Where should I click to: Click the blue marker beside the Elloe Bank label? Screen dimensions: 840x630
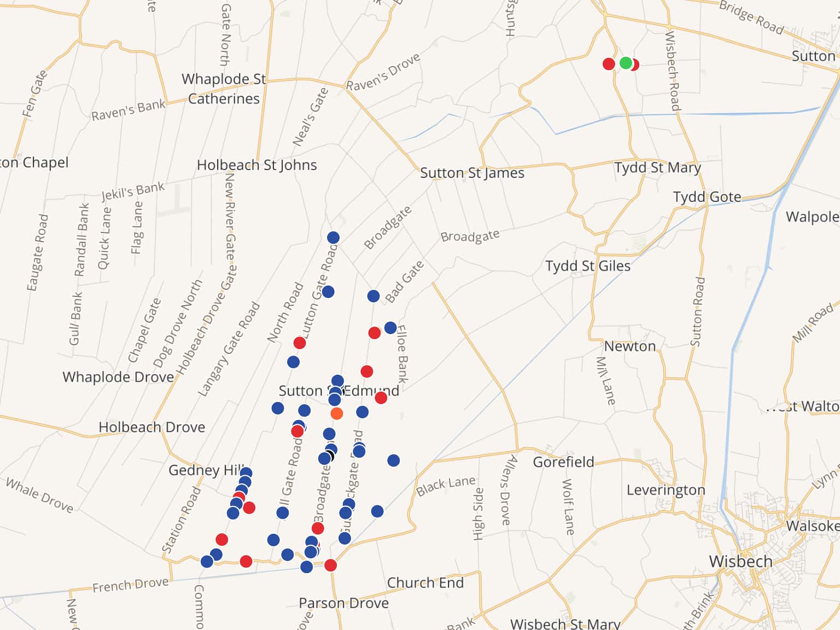click(390, 328)
